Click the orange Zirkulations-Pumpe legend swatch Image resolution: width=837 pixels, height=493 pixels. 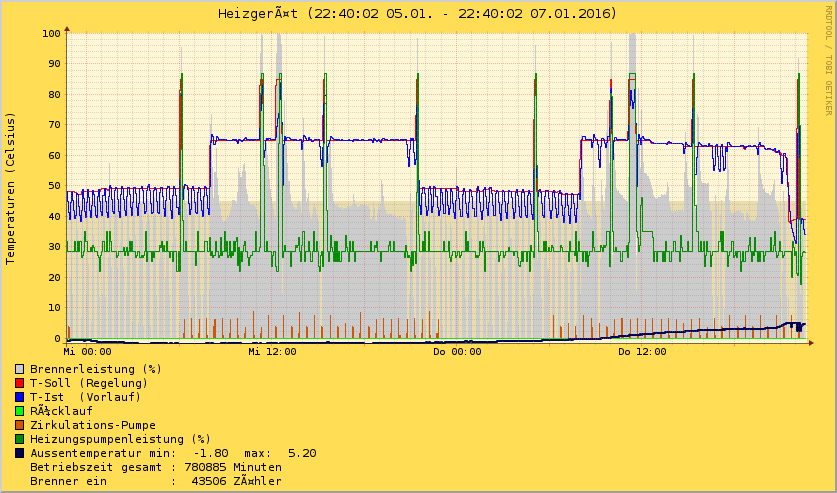(x=20, y=425)
